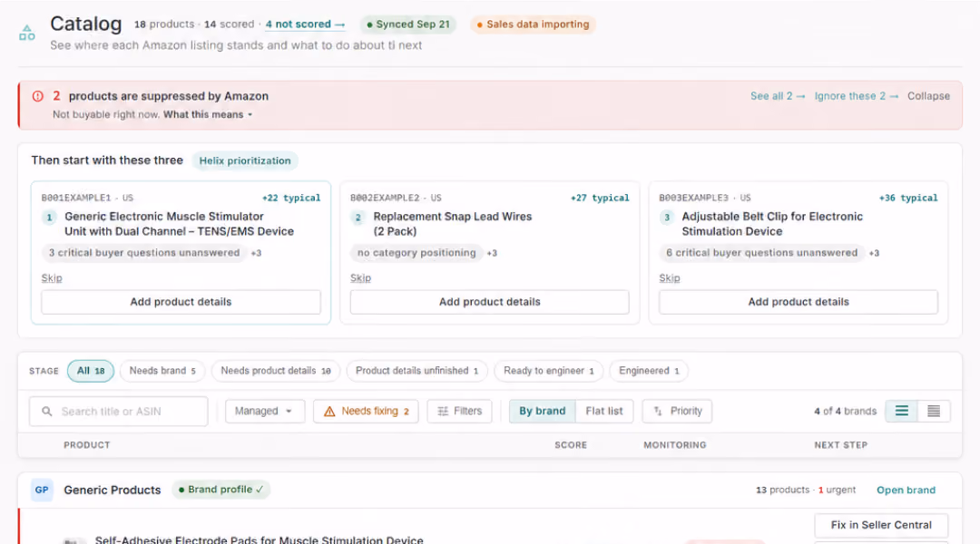
Task: Filter by Needs brand stage
Action: click(x=162, y=371)
